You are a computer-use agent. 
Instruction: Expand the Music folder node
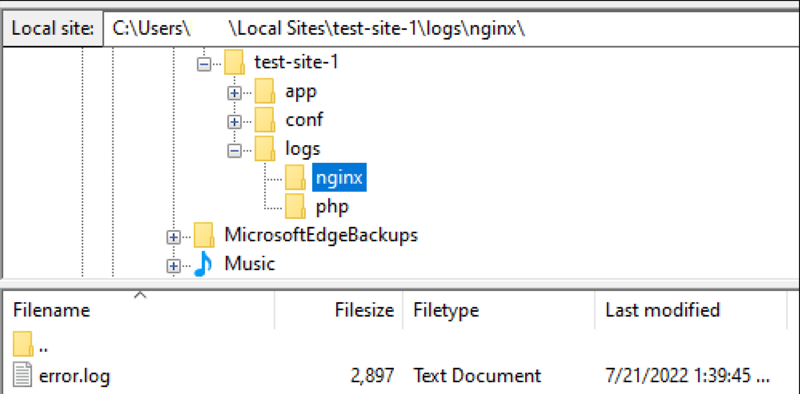(x=173, y=265)
